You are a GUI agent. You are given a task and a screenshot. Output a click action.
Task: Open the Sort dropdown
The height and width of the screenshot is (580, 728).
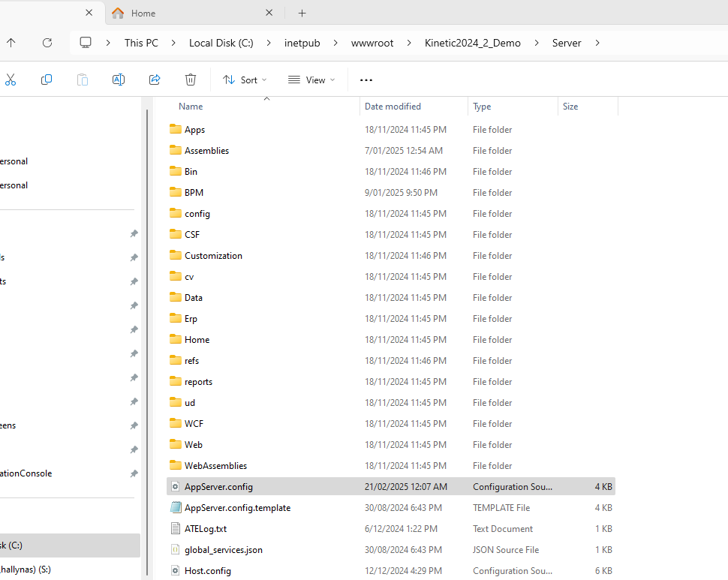pyautogui.click(x=244, y=80)
